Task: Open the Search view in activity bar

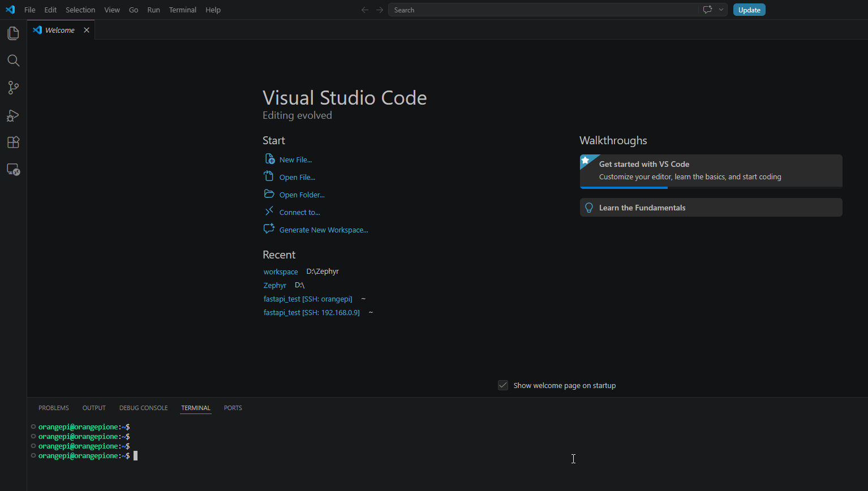Action: point(13,61)
